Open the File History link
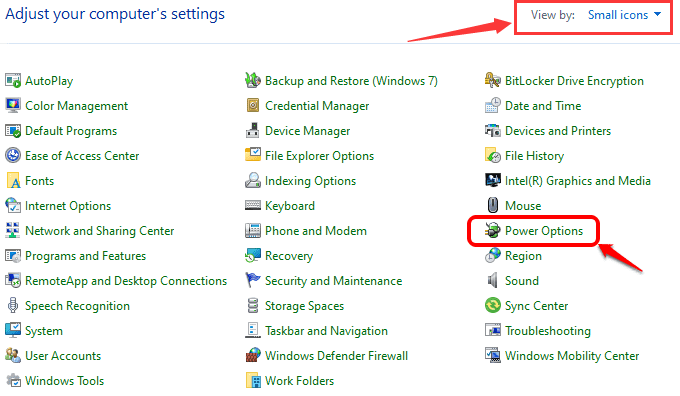 [534, 156]
